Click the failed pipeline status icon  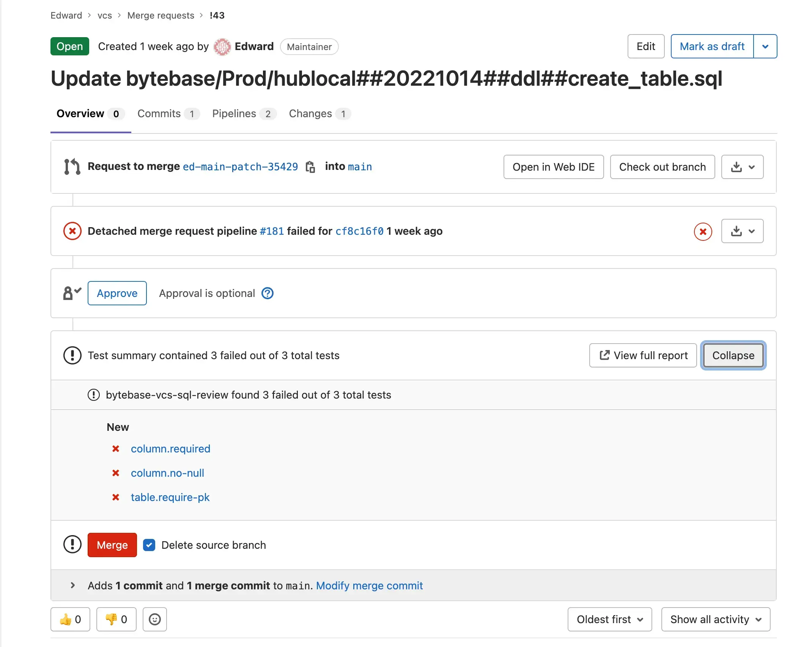coord(72,231)
